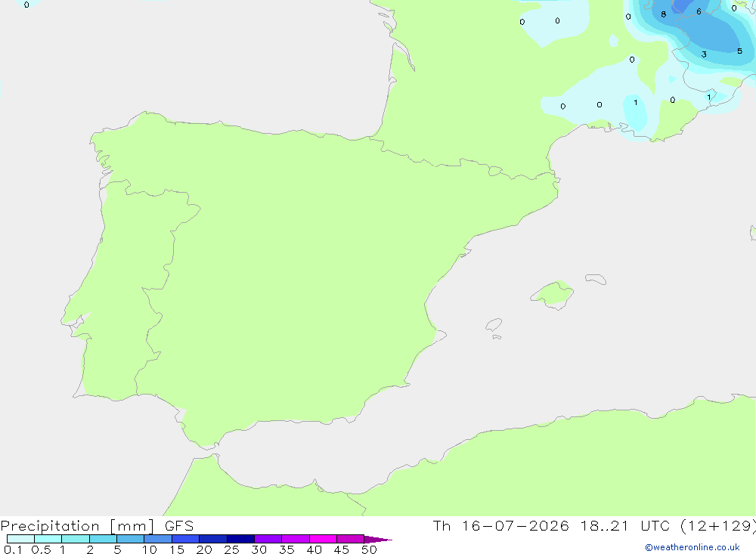The width and height of the screenshot is (756, 554).
Task: Click the '6' precipitation value on map
Action: click(x=699, y=11)
